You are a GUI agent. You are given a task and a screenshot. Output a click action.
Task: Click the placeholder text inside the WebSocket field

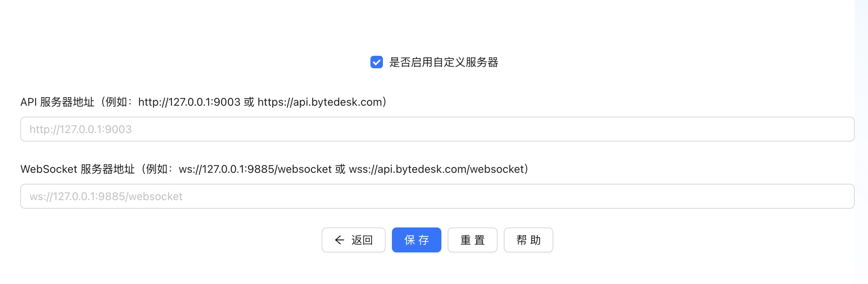[106, 197]
